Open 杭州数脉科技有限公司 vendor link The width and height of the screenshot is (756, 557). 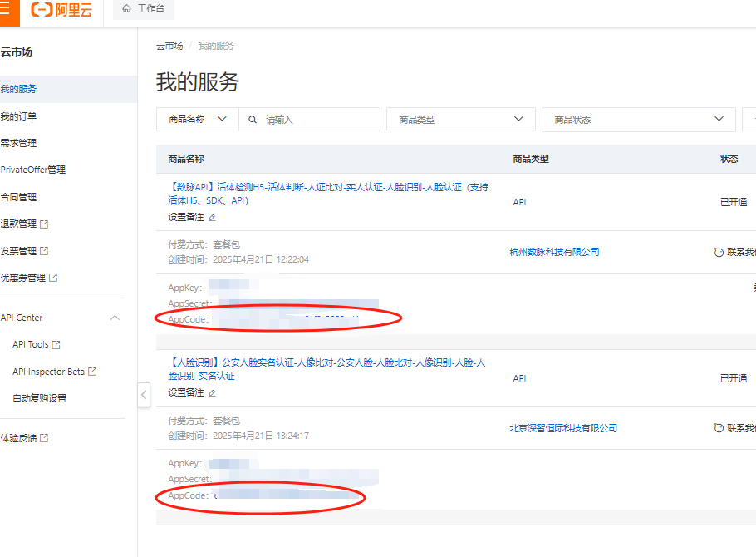click(x=554, y=252)
